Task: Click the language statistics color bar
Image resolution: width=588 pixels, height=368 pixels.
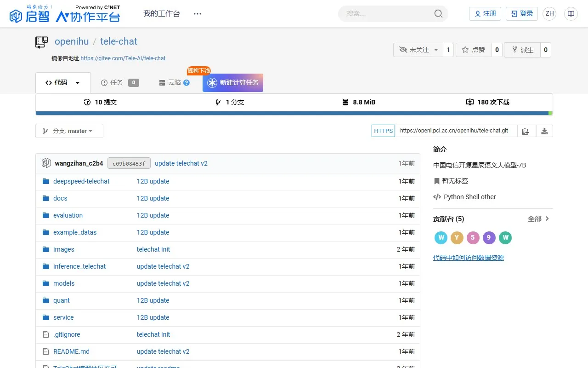Action: point(294,113)
